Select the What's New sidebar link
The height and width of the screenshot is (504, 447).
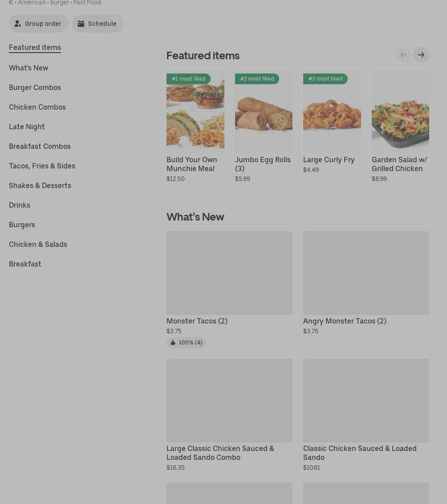tap(28, 68)
